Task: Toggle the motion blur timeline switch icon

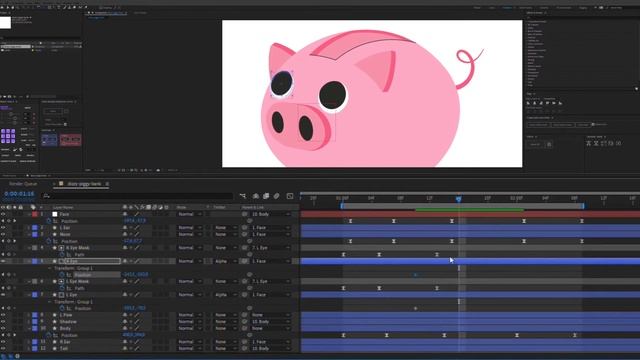Action: [x=277, y=196]
